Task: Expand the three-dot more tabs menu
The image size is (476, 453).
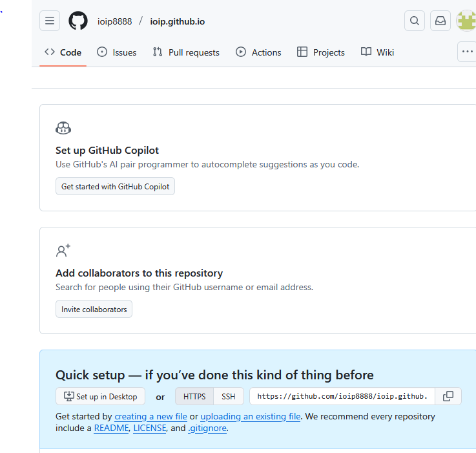Action: point(467,52)
